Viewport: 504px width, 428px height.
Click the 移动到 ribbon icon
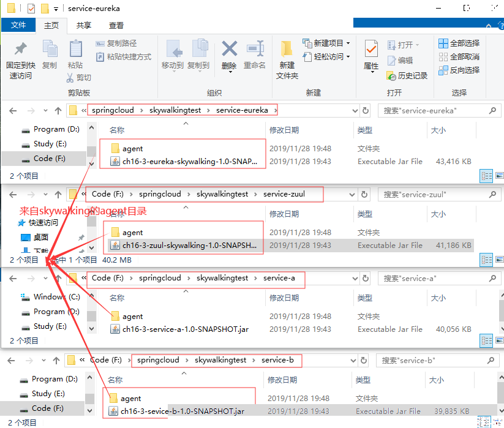tap(174, 49)
